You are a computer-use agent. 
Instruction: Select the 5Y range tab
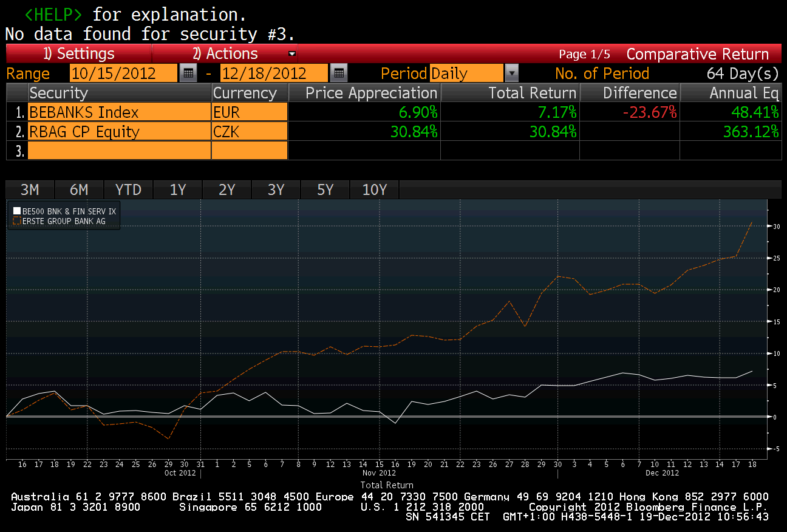click(325, 189)
